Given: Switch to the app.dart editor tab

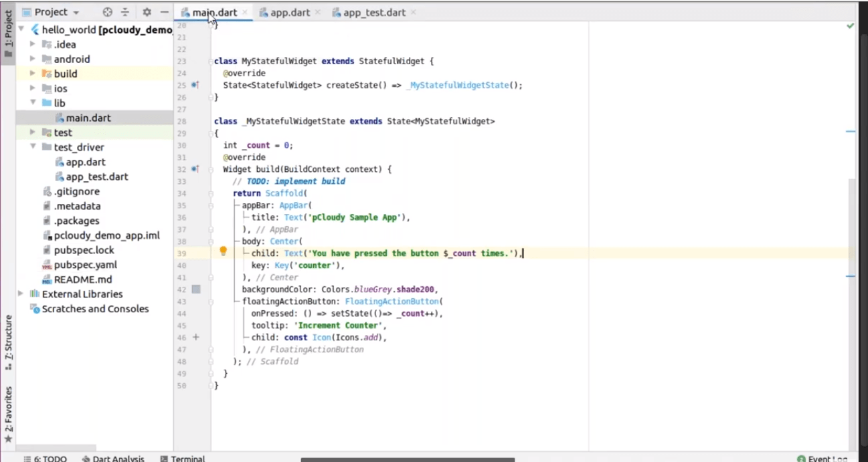Looking at the screenshot, I should (x=289, y=12).
